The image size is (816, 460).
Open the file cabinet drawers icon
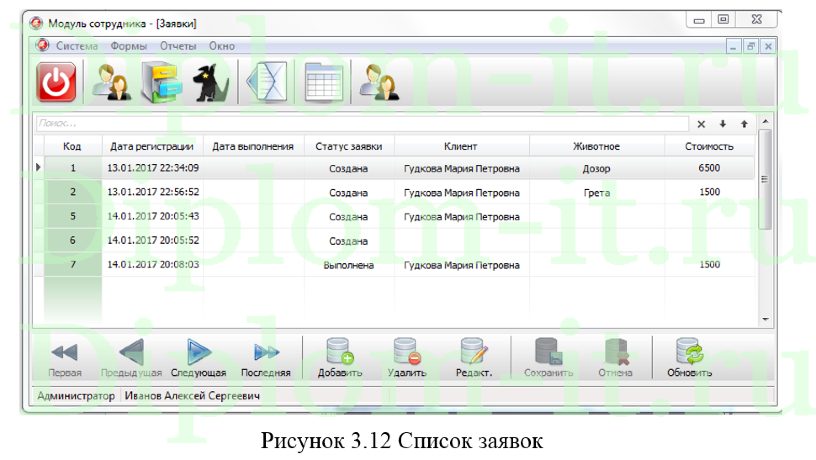coord(161,82)
